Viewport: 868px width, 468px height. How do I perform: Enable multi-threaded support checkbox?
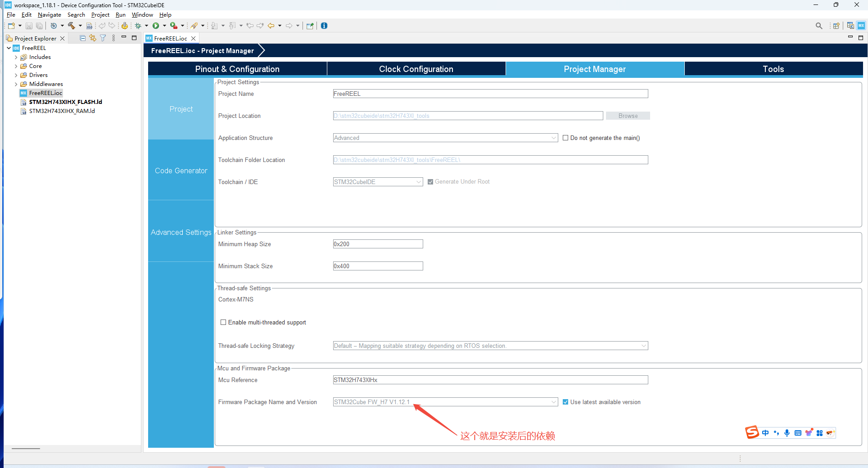coord(223,323)
